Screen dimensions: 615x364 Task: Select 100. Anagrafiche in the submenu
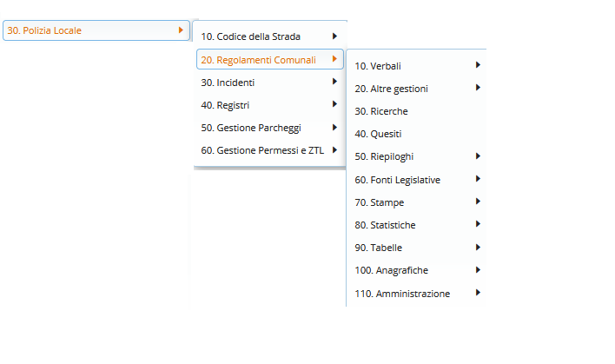391,270
